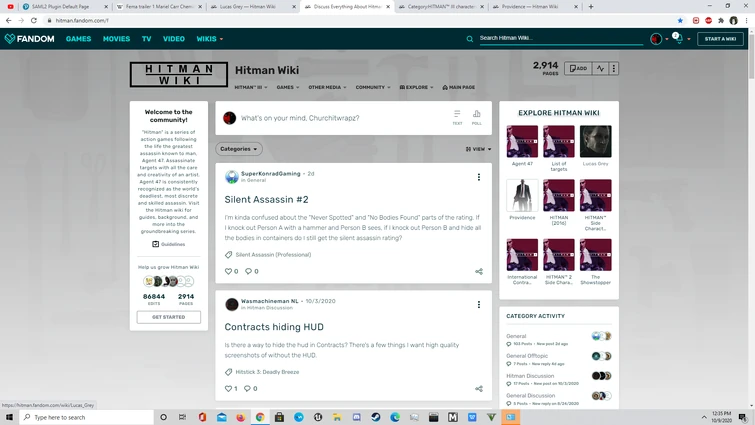Screen dimensions: 755x425
Task: Open the Guidelines link
Action: pos(169,244)
